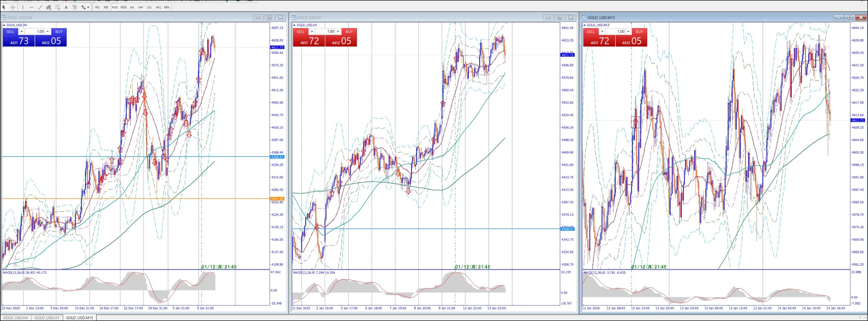This screenshot has width=868, height=321.
Task: Enable the D1 daily timeframe
Action: (150, 7)
